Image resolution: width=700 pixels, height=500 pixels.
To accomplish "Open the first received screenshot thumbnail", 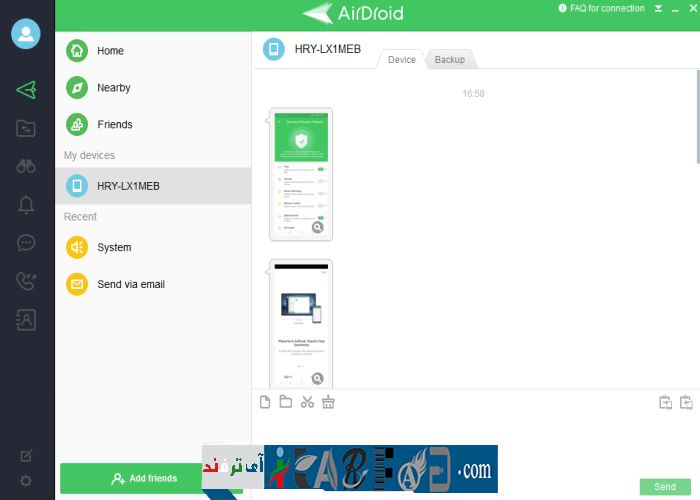I will click(301, 174).
